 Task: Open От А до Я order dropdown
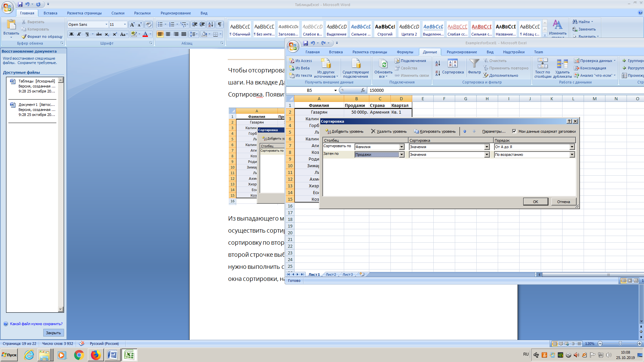(572, 147)
